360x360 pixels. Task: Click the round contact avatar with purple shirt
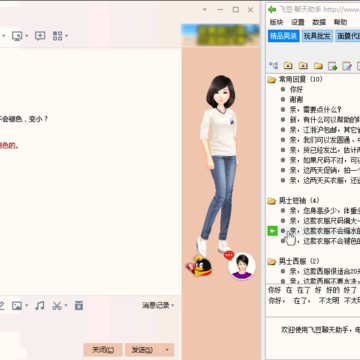click(242, 266)
